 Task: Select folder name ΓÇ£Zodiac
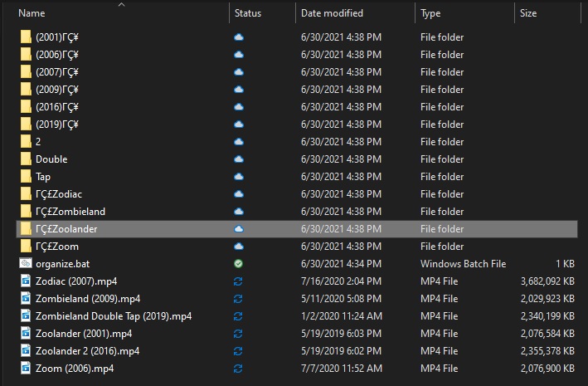pyautogui.click(x=59, y=194)
